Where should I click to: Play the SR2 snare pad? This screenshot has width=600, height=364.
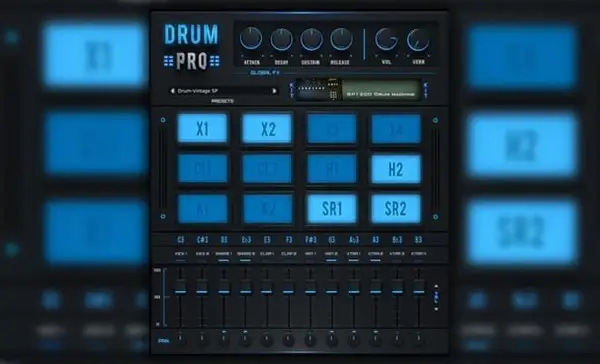point(396,209)
